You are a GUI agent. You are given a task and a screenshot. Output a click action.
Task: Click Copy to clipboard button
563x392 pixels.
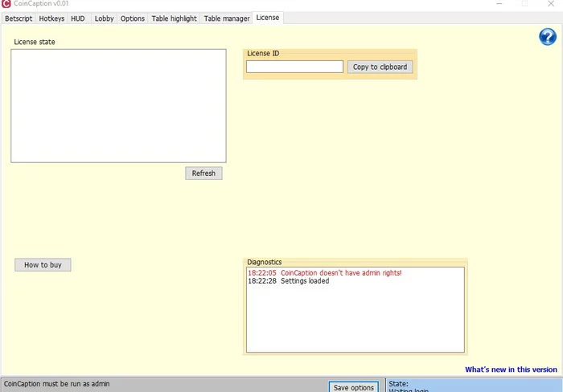pyautogui.click(x=380, y=67)
